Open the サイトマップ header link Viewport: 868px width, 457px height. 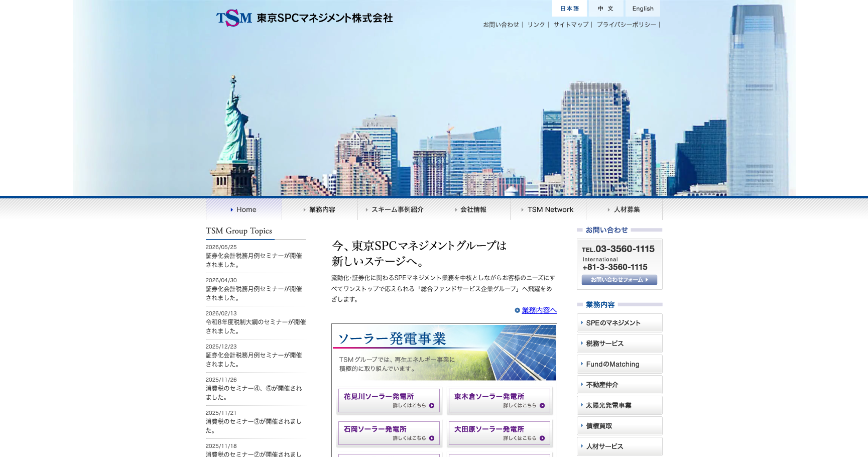pos(571,25)
